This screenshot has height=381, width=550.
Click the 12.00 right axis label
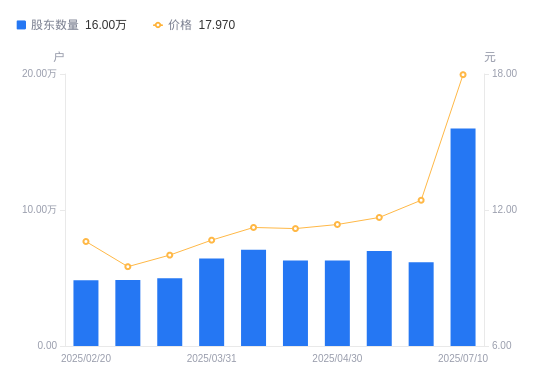(504, 209)
